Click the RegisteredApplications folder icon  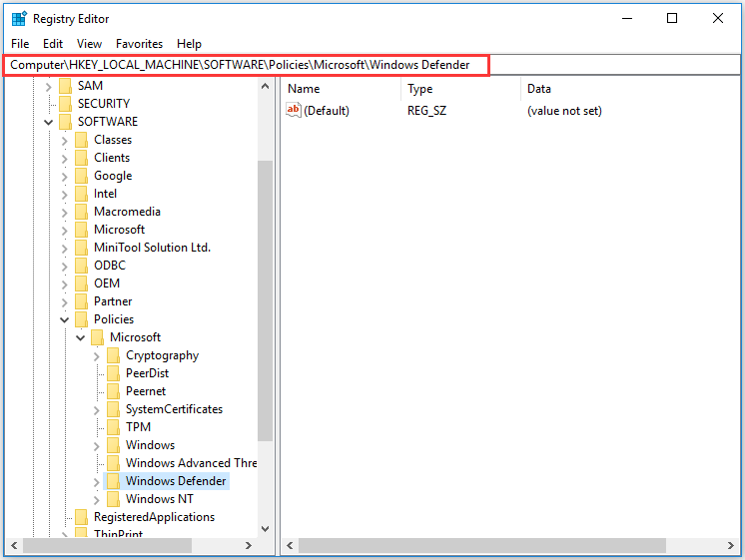click(x=81, y=517)
